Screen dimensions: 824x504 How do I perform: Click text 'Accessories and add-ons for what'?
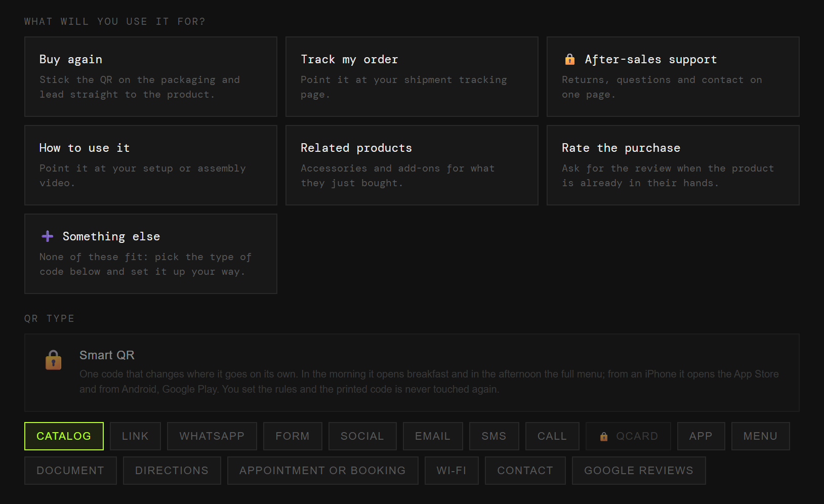point(398,169)
